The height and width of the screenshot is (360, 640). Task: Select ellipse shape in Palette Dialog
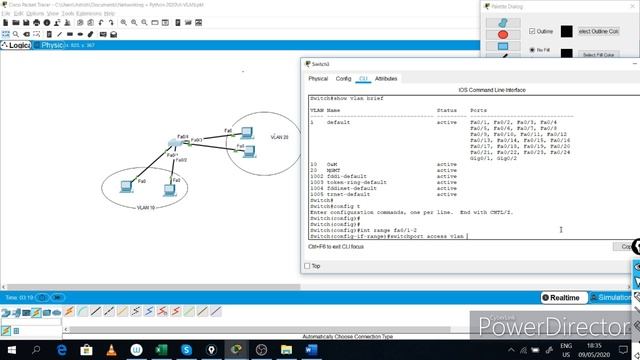[503, 35]
